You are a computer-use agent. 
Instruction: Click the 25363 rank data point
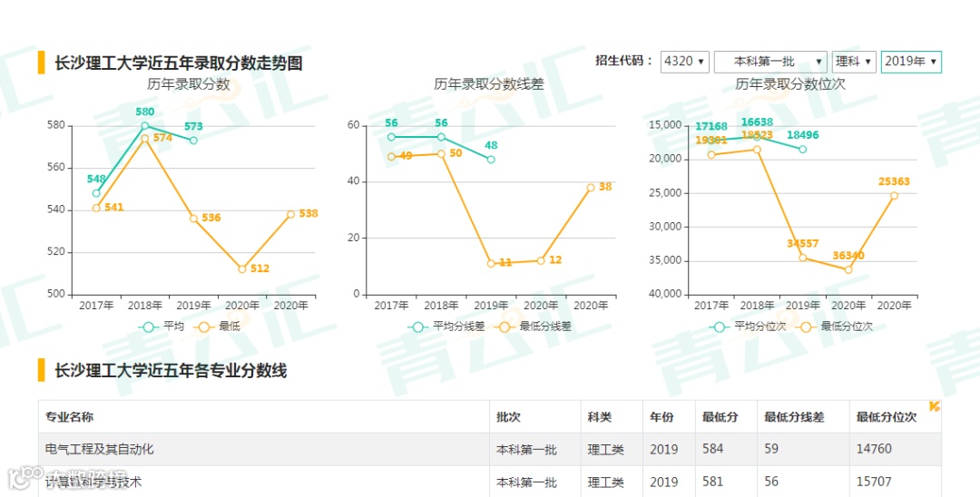pos(894,195)
